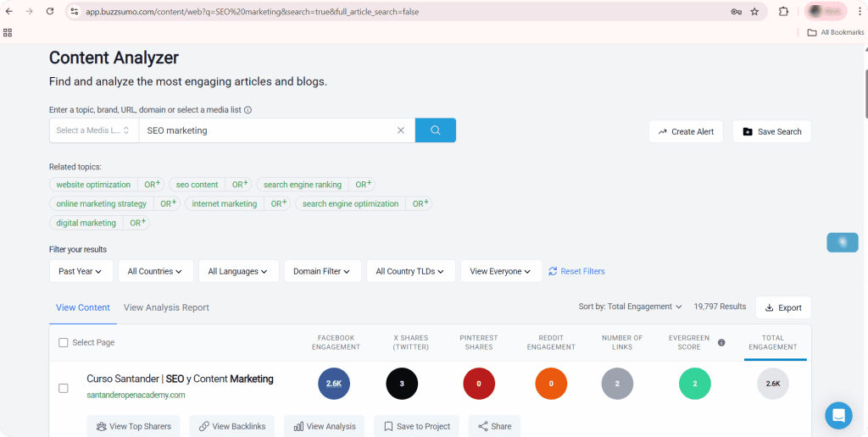Add online marketing strategy with OR+
Image resolution: width=868 pixels, height=437 pixels.
[169, 204]
